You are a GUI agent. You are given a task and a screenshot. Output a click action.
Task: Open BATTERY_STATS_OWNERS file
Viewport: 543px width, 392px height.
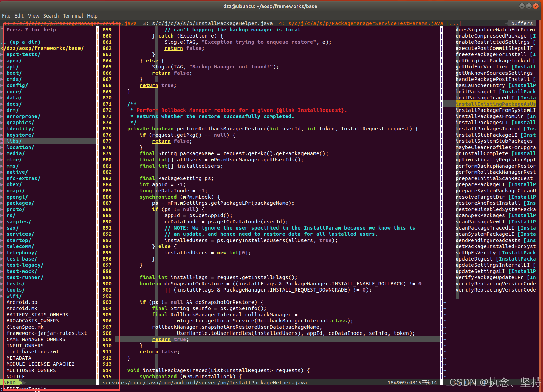(37, 315)
